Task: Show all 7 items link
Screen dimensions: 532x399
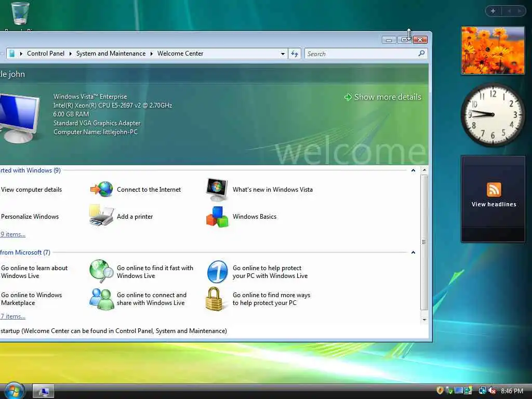Action: tap(12, 316)
